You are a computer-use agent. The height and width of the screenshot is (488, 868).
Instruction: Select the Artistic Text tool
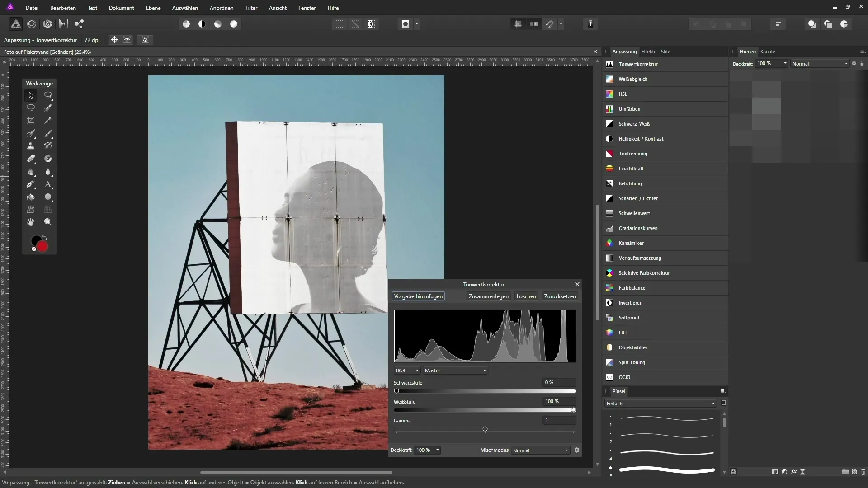[48, 184]
